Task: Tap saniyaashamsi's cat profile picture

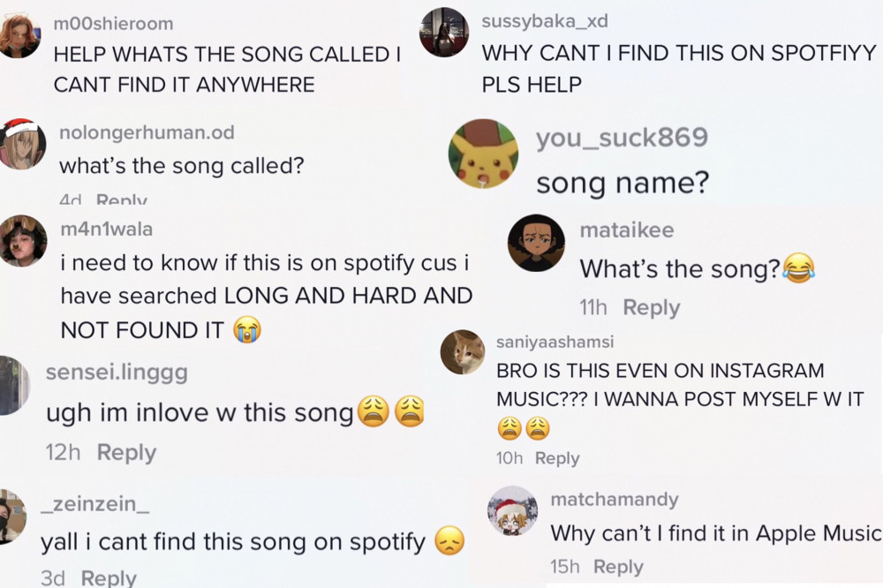Action: coord(463,352)
